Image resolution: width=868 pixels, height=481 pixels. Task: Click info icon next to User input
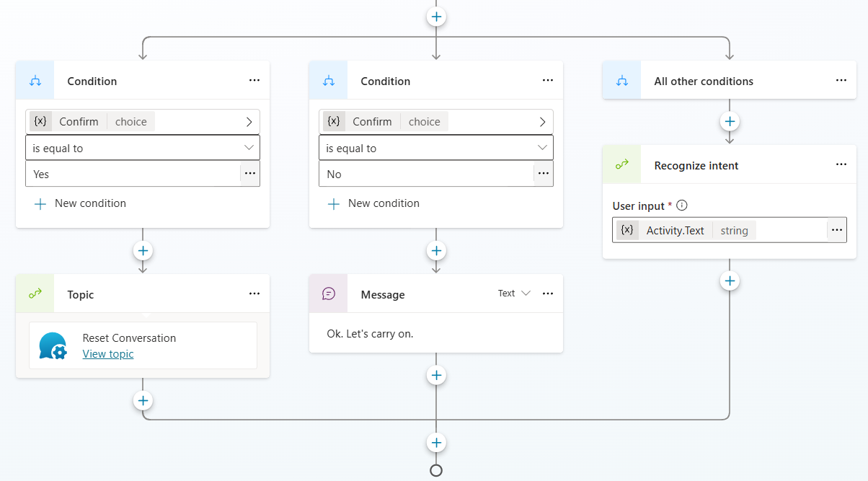682,206
